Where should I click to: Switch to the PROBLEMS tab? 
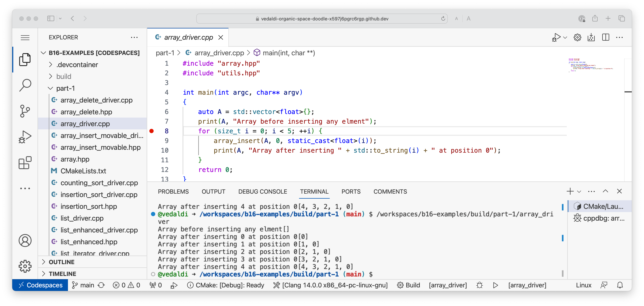click(x=173, y=191)
